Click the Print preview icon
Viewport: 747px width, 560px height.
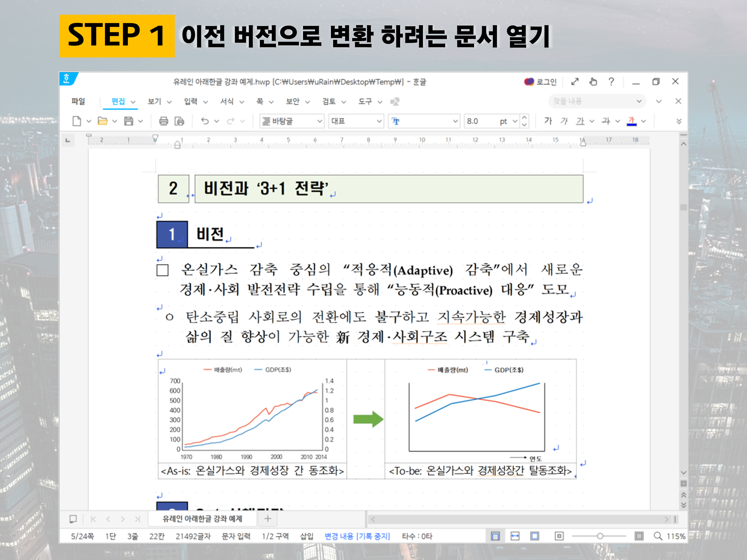[x=179, y=121]
